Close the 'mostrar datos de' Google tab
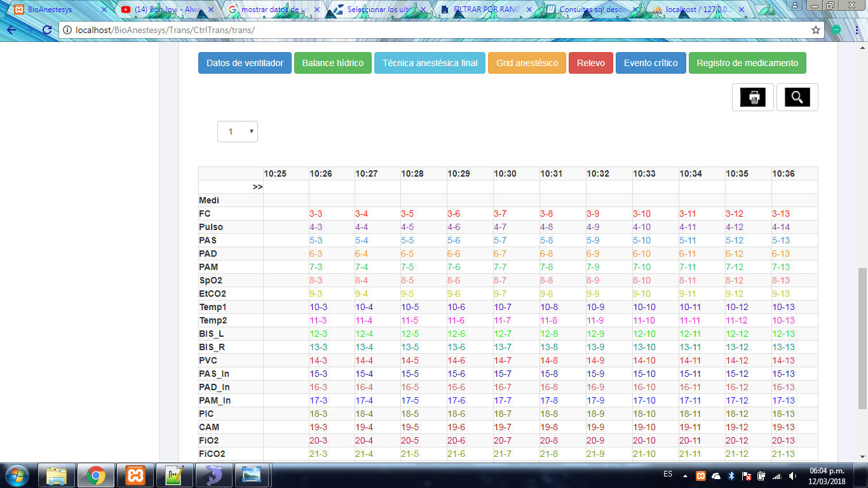This screenshot has width=868, height=488. tap(316, 10)
